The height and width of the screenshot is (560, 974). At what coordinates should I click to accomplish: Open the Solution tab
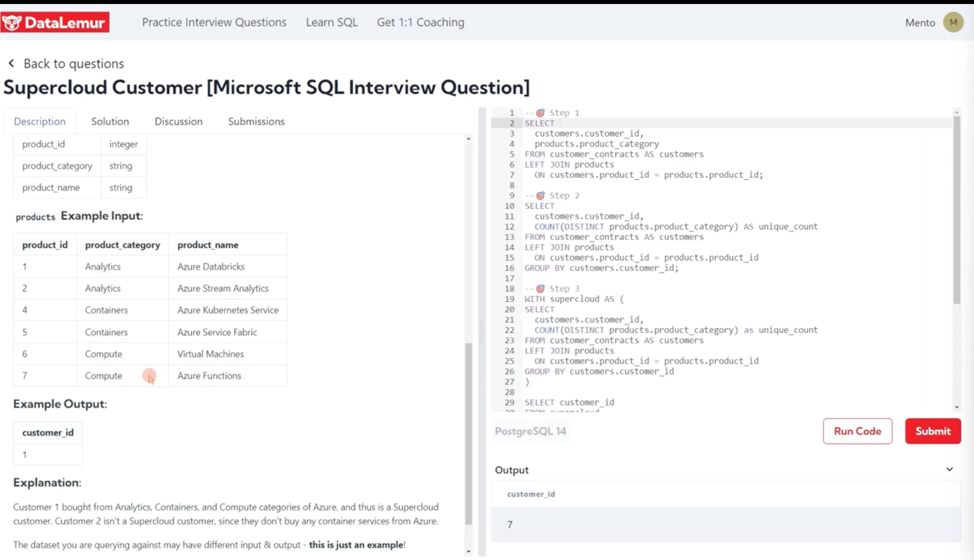coord(110,121)
